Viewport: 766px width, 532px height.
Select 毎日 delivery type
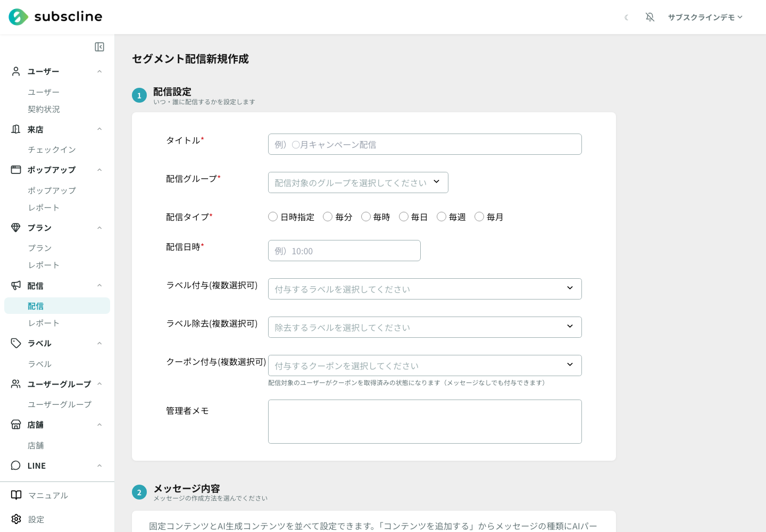coord(404,217)
